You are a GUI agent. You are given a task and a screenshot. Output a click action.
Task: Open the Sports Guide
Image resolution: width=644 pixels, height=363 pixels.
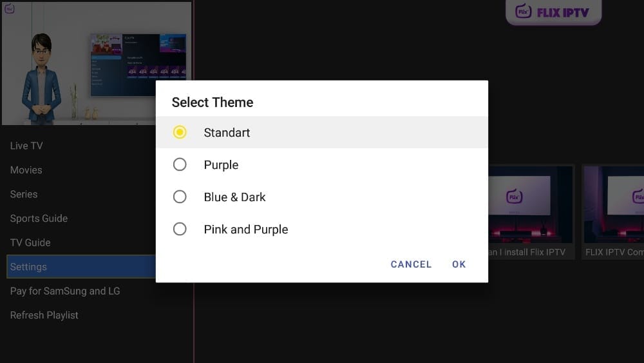tap(39, 219)
